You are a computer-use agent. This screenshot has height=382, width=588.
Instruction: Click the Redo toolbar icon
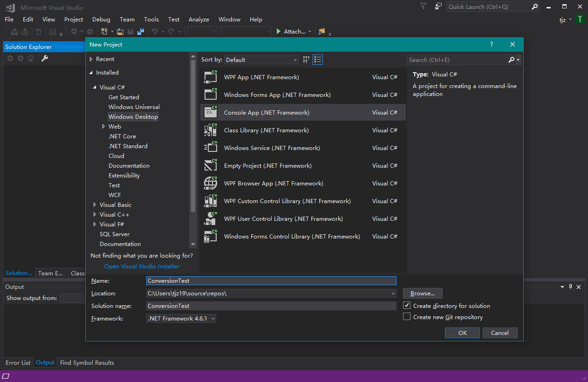click(x=171, y=32)
